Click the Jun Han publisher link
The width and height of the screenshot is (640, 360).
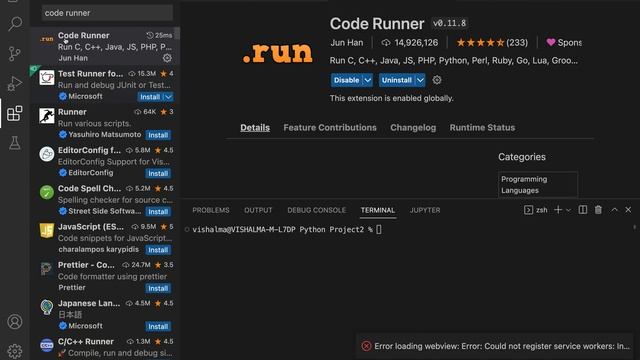click(x=347, y=42)
